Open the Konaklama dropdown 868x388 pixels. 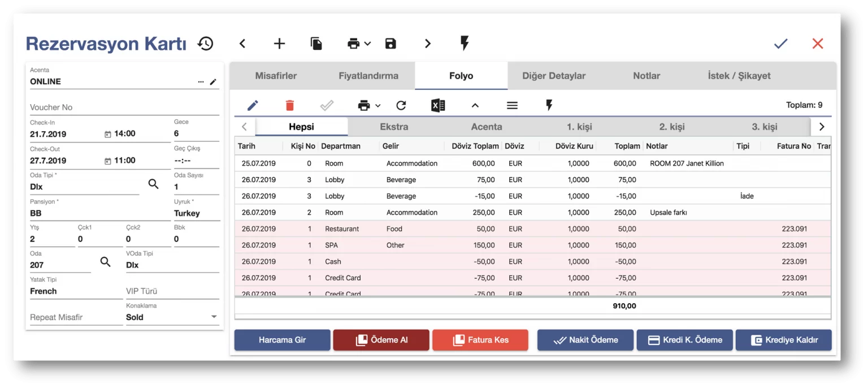[x=214, y=317]
